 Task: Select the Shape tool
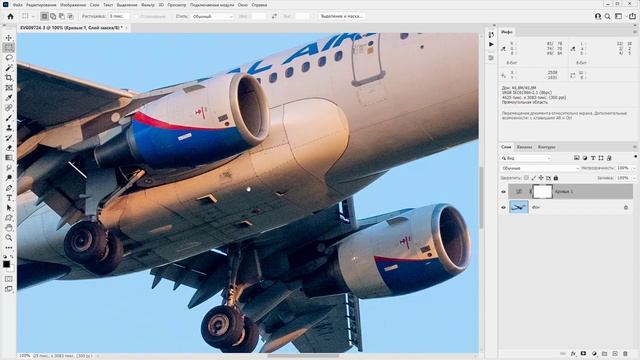(9, 218)
